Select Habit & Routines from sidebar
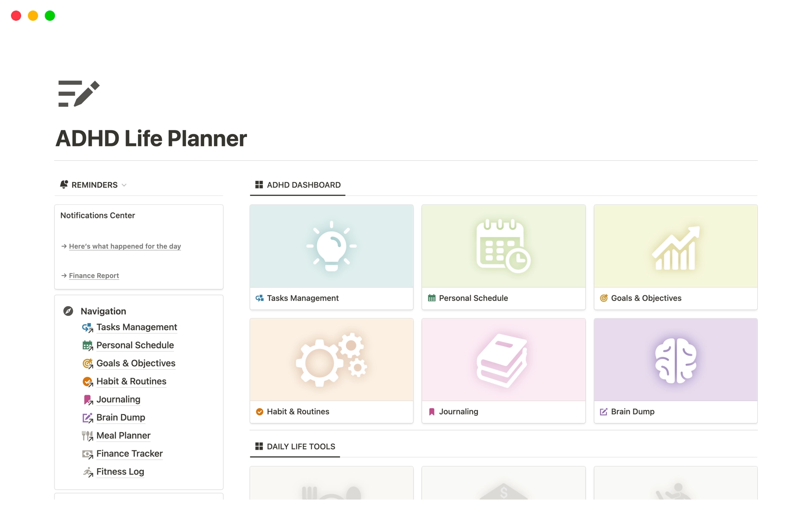This screenshot has height=508, width=812. tap(132, 381)
